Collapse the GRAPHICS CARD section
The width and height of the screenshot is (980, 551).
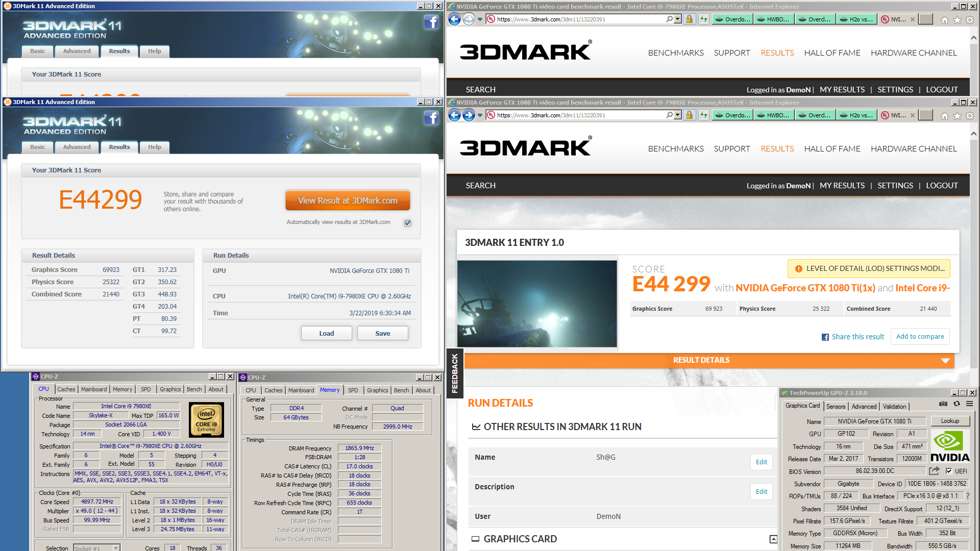click(773, 539)
